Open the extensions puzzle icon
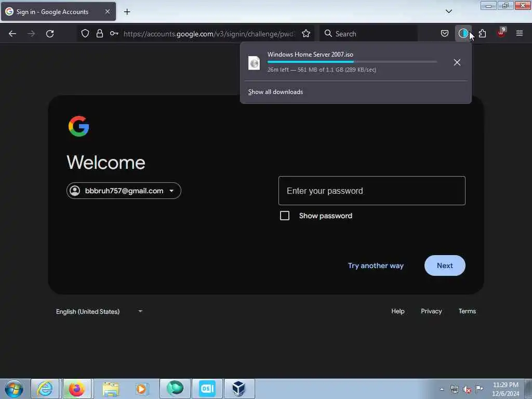 tap(482, 33)
